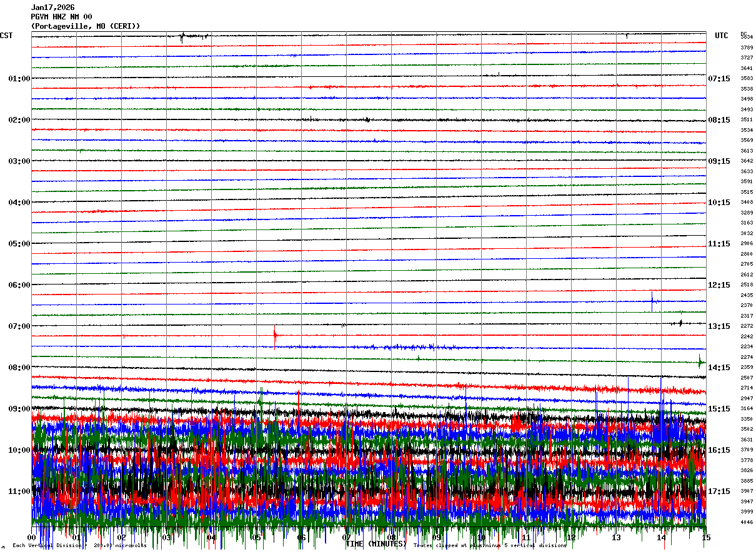
Task: Click the "UTC" time zone label
Action: click(722, 36)
